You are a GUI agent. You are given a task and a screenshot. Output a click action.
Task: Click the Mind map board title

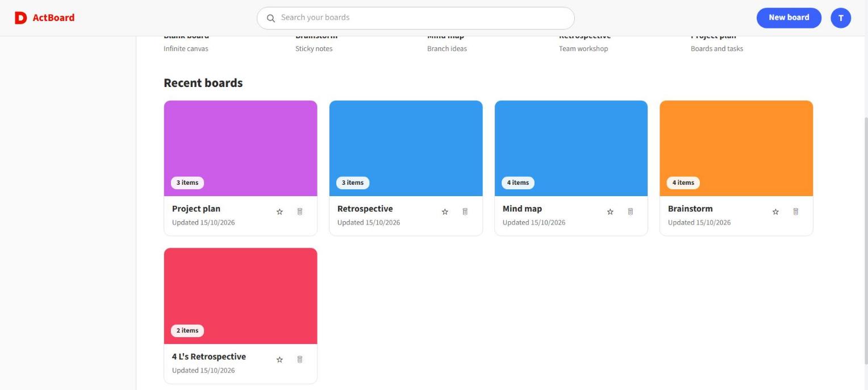point(522,209)
